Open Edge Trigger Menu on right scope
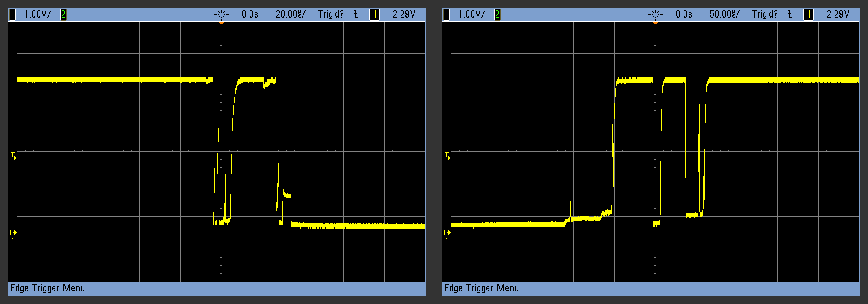 [482, 288]
